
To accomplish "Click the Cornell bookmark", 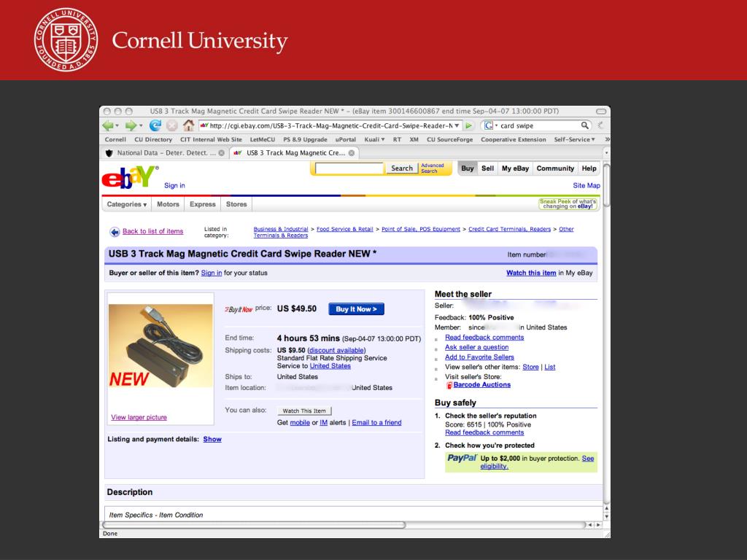I will [x=115, y=139].
